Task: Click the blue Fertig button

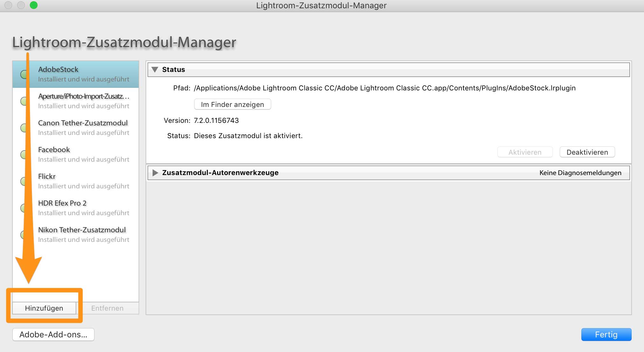Action: pyautogui.click(x=606, y=334)
